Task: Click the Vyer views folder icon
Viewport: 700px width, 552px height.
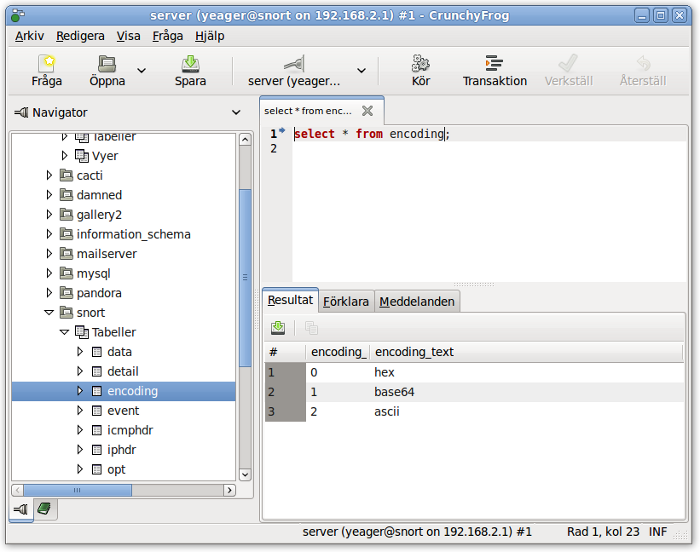Action: (x=82, y=155)
